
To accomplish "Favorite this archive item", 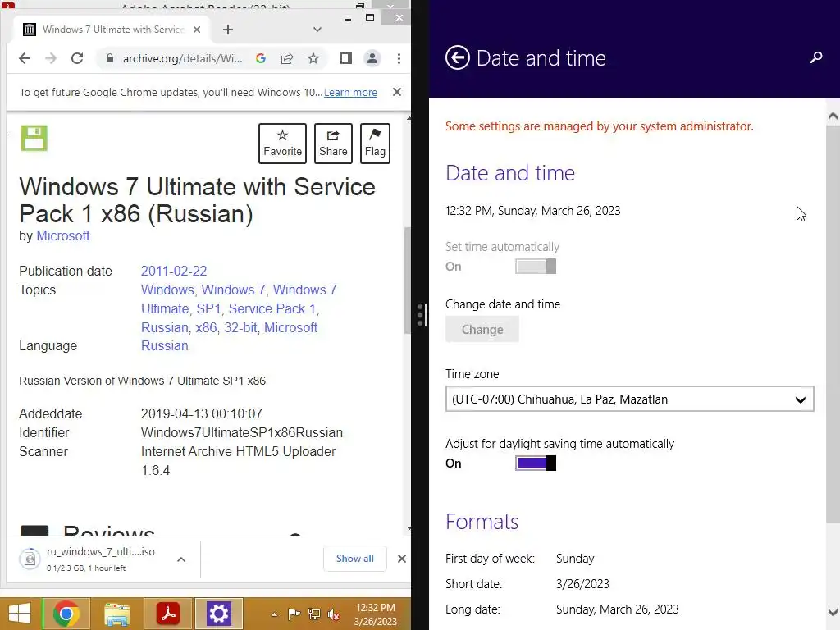I will [282, 143].
